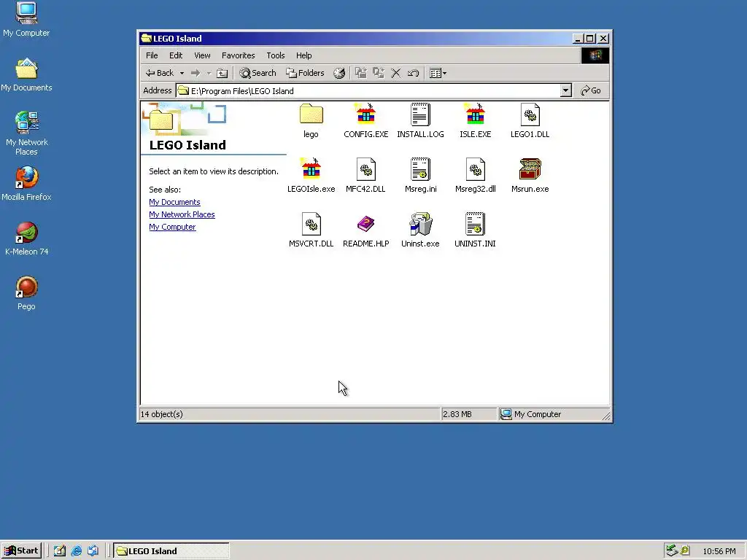Open My Network Places desktop icon
The height and width of the screenshot is (560, 747).
click(x=26, y=133)
